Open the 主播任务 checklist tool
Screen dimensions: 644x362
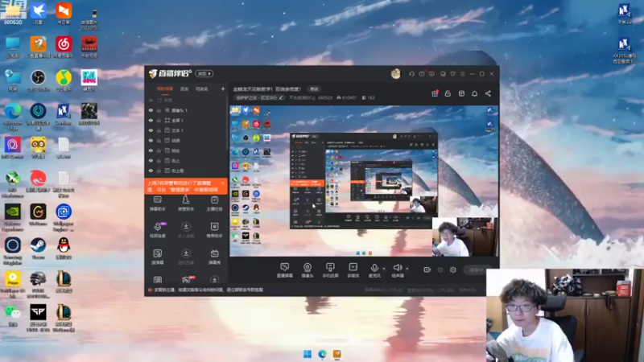pos(214,204)
